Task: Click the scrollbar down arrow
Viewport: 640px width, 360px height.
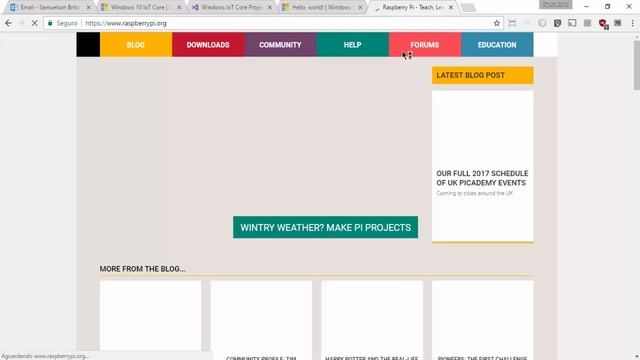Action: [x=637, y=357]
